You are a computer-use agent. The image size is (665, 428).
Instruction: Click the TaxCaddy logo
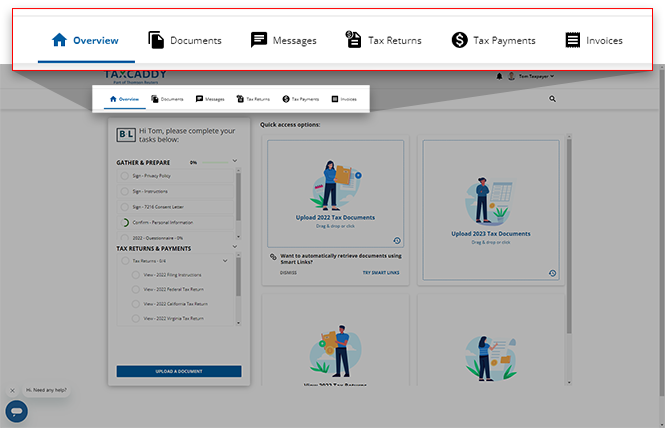click(x=136, y=76)
